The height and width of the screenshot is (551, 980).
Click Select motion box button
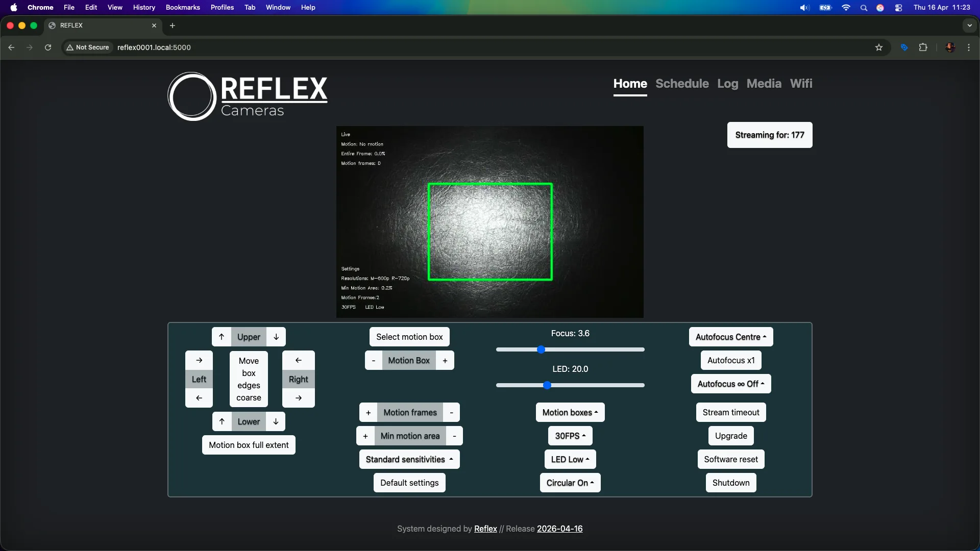[x=409, y=337]
